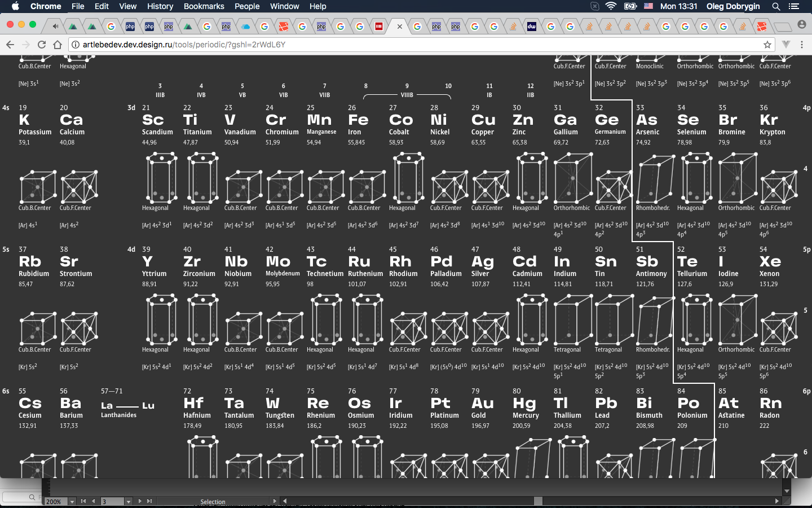Jump to first page in bottom bar
The height and width of the screenshot is (508, 812).
[83, 501]
